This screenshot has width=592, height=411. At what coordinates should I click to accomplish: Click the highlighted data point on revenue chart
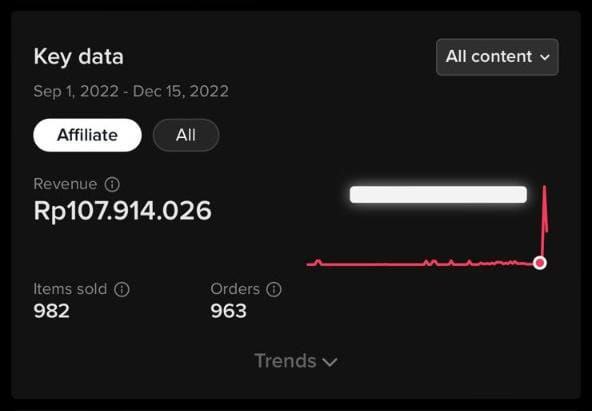click(540, 262)
